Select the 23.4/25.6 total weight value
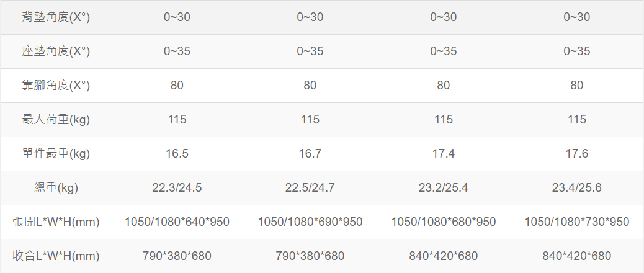Screen dimensions: 644x273 [577, 188]
